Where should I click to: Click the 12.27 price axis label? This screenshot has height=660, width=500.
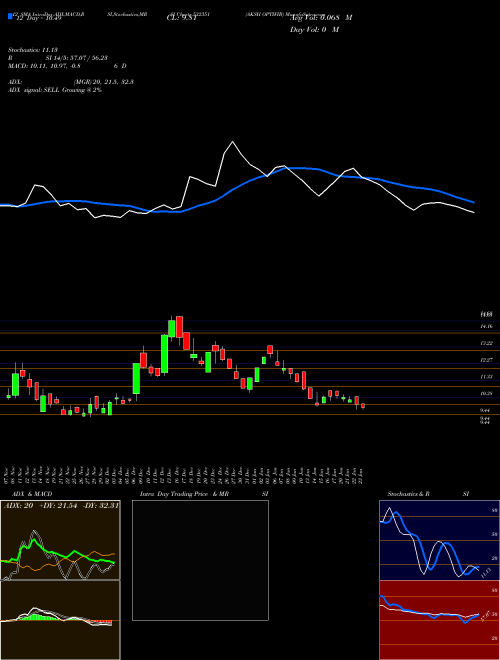pos(486,360)
